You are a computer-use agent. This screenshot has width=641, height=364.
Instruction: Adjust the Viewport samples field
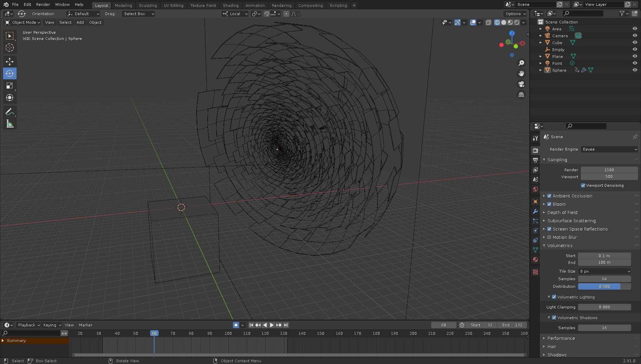pos(609,176)
